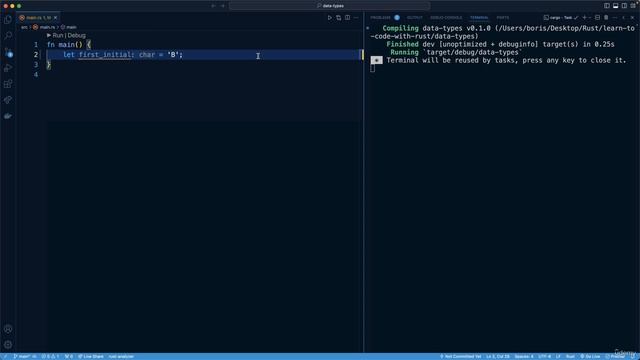Screen dimensions: 640x360
Task: Click the Run file play icon in editor toolbar
Action: [x=330, y=18]
